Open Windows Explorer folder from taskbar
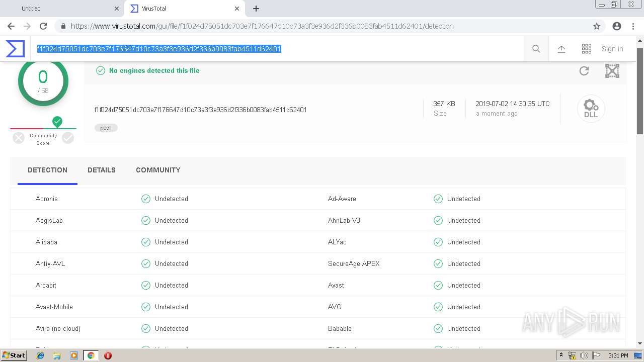The image size is (644, 362). pos(57,355)
